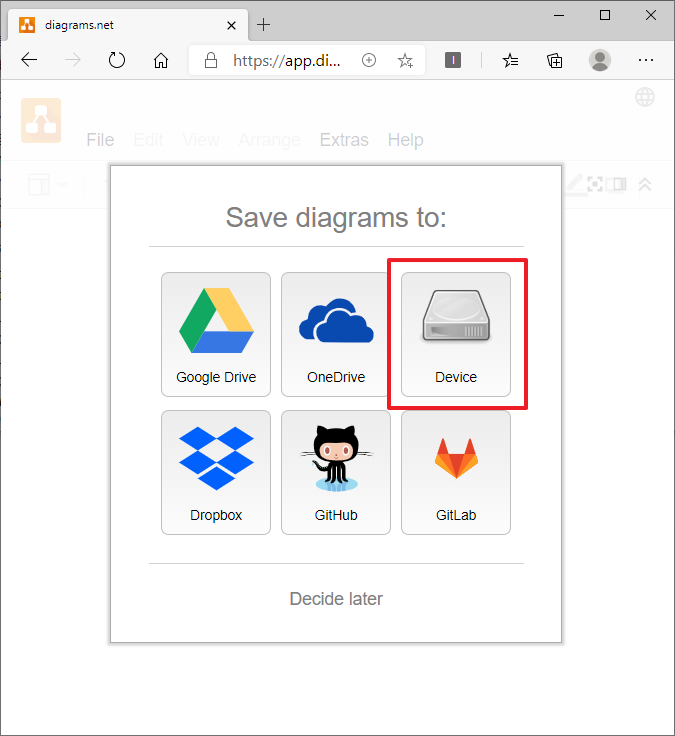This screenshot has width=675, height=736.
Task: Open the dimmed View menu
Action: point(201,140)
